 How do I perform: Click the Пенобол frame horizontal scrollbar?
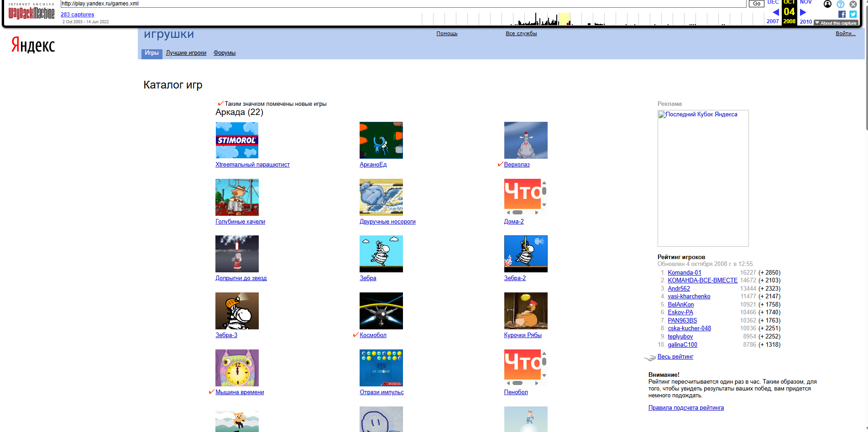click(523, 383)
